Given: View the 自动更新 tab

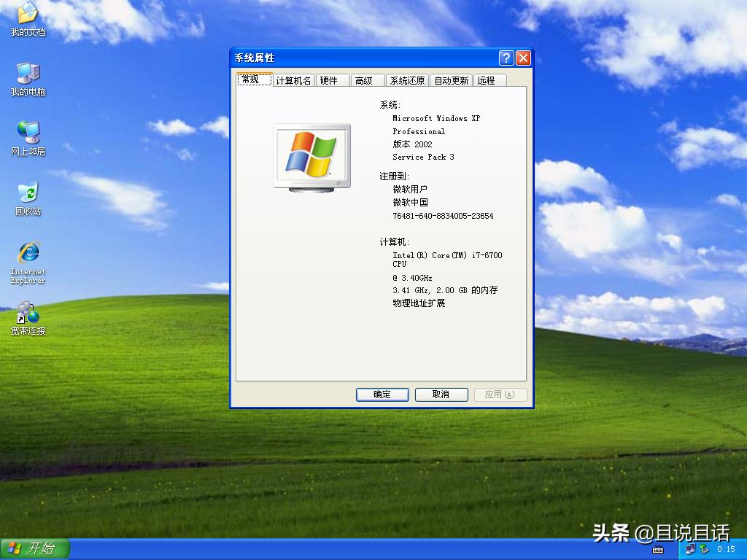Looking at the screenshot, I should [x=451, y=80].
